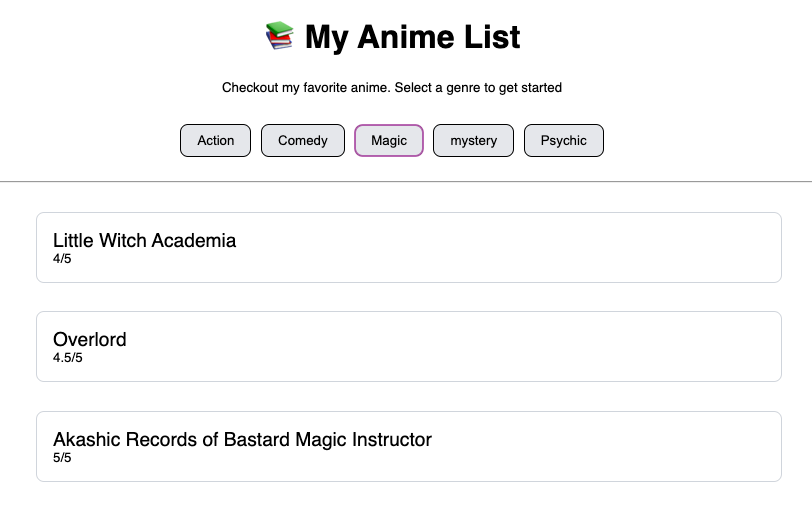This screenshot has width=812, height=518.
Task: Select the Action genre button
Action: point(215,140)
